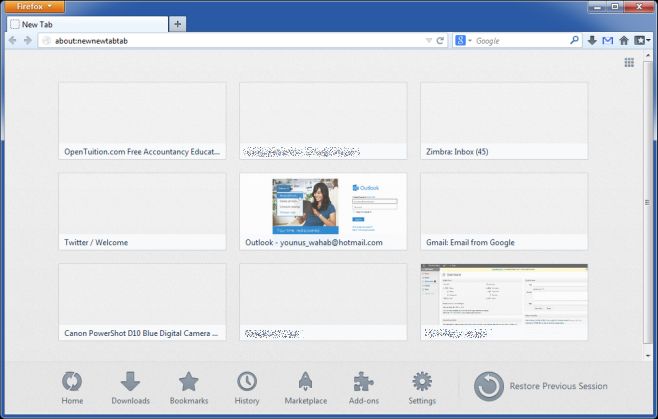
Task: Select the New Tab tab
Action: click(x=87, y=24)
